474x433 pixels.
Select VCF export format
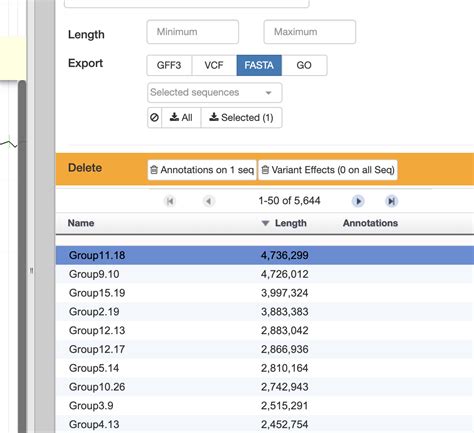coord(214,65)
